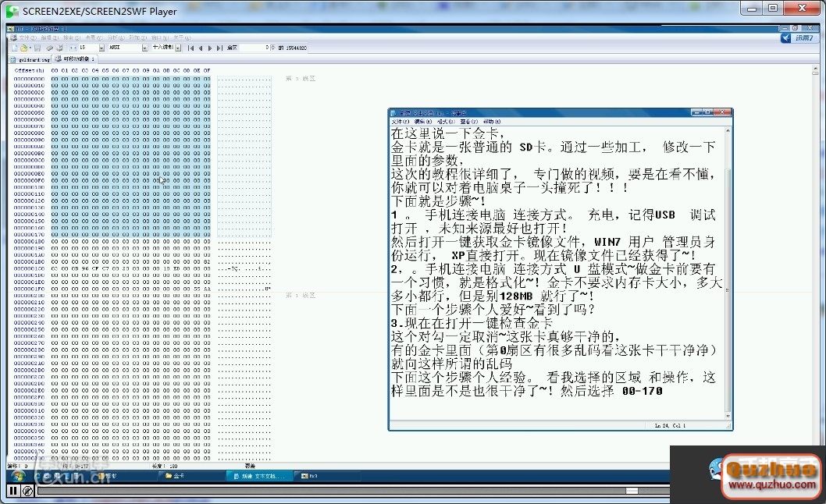Click the Notepad vertical scrollbar thumb
Image resolution: width=826 pixels, height=504 pixels.
(x=728, y=289)
